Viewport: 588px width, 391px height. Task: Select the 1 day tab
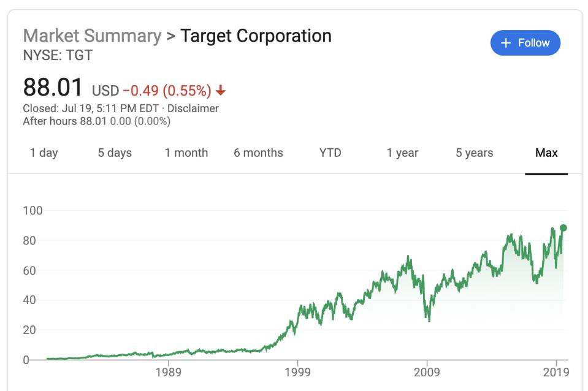[44, 153]
